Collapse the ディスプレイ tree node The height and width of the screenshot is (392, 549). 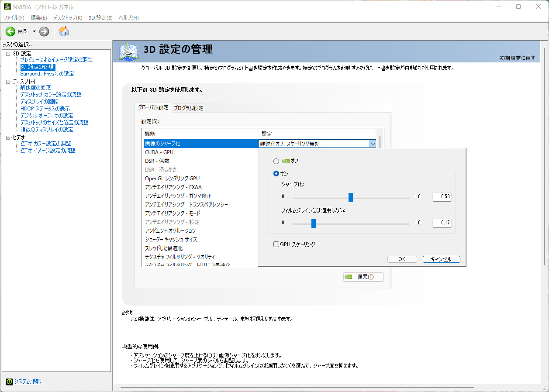pyautogui.click(x=8, y=82)
